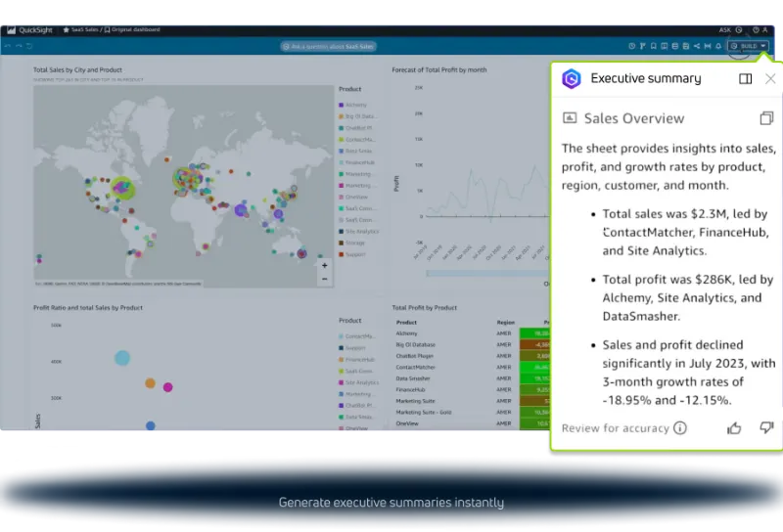783x532 pixels.
Task: Select ChatBot Plugin row in profit table
Action: click(472, 356)
